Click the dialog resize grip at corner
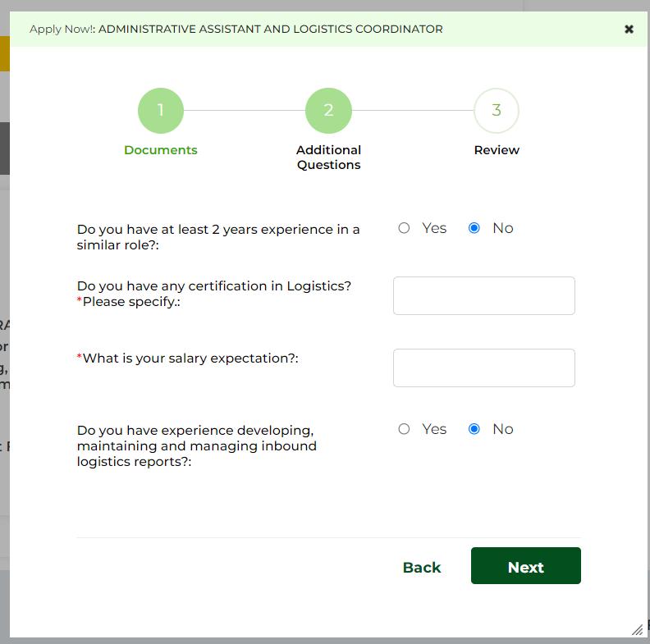This screenshot has width=650, height=644. tap(637, 630)
